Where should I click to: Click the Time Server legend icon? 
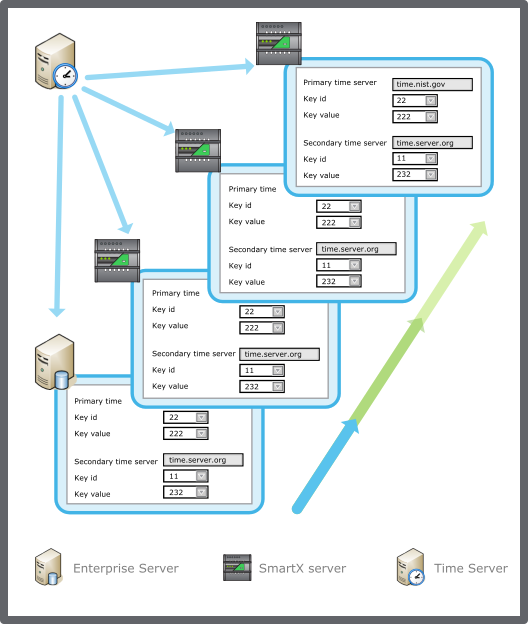click(411, 567)
